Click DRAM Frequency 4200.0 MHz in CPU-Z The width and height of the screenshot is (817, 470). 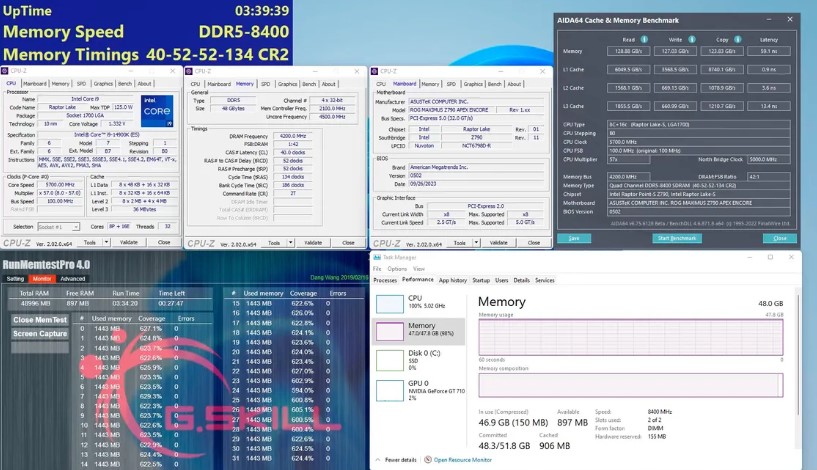point(292,136)
